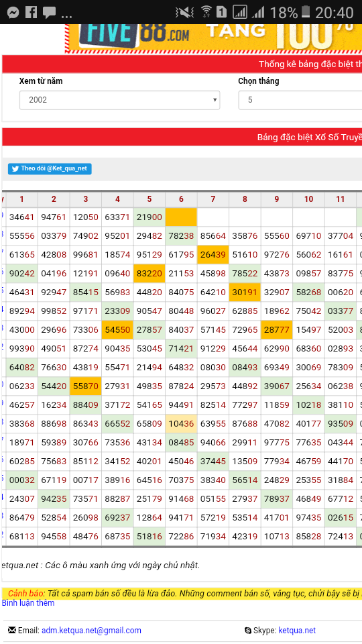Screen dimensions: 362x644
Task: Tap the clock showing 20:40
Action: point(334,13)
